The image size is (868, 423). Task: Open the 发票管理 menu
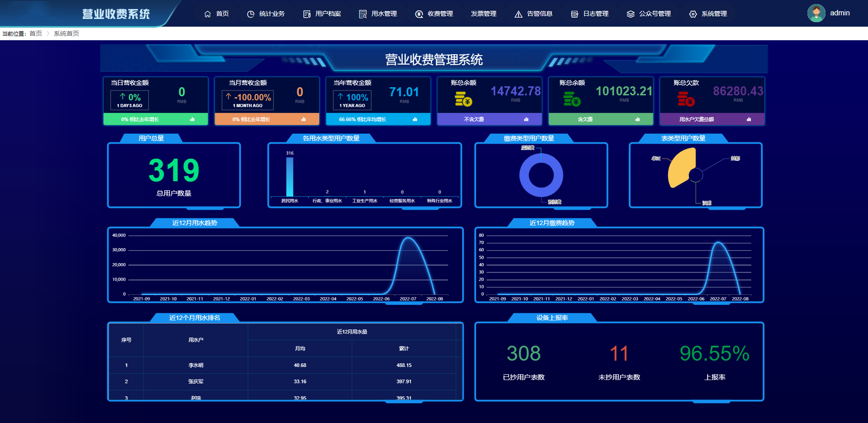[x=483, y=14]
